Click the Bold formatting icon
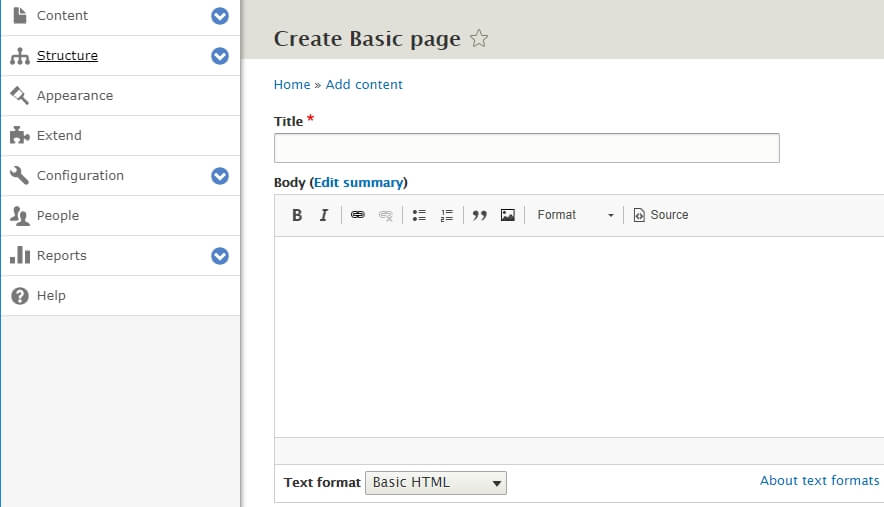 click(297, 215)
